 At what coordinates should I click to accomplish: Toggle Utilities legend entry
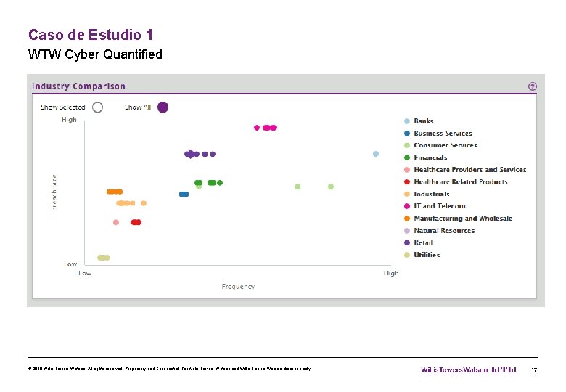pyautogui.click(x=422, y=255)
